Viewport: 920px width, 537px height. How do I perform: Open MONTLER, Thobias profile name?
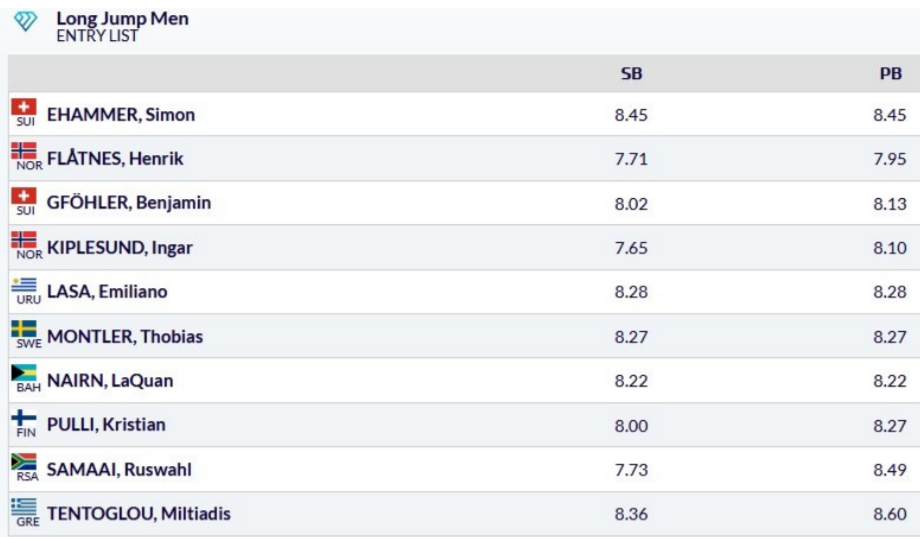pyautogui.click(x=125, y=337)
